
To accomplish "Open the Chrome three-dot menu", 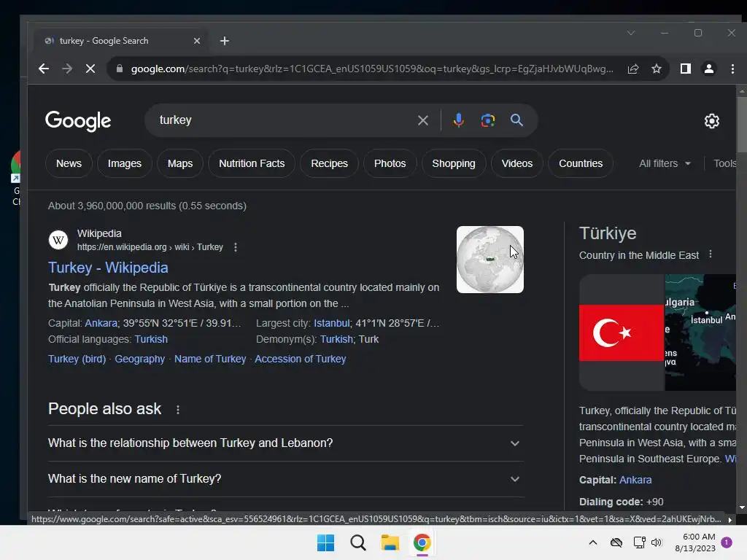I will (x=732, y=69).
